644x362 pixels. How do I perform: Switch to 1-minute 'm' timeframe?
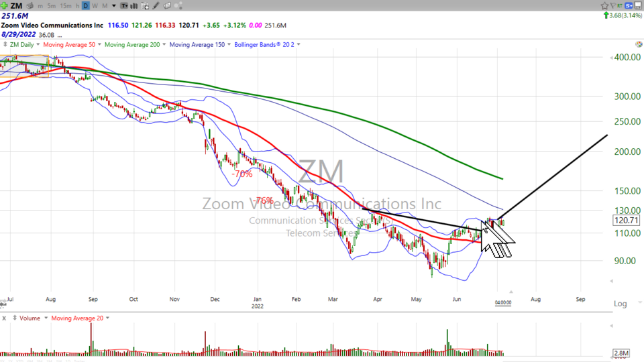(x=40, y=6)
